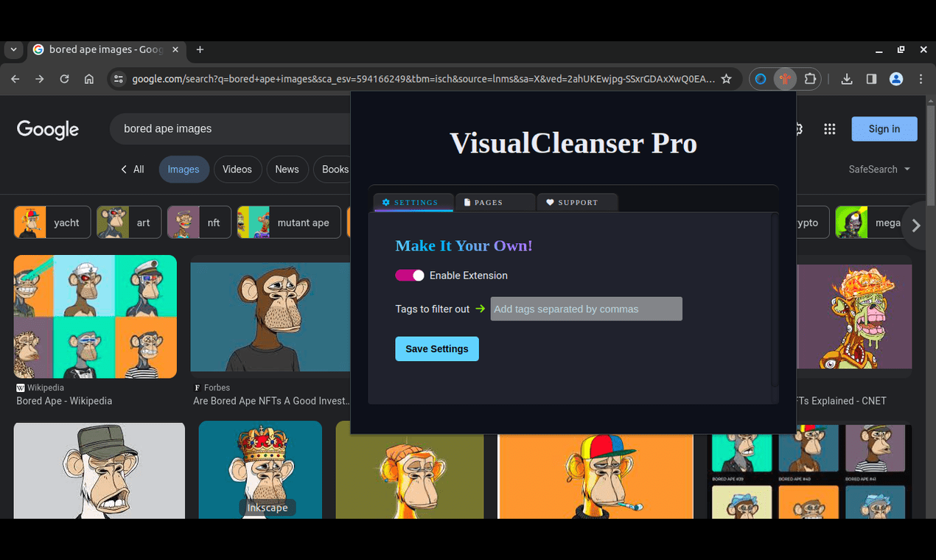
Task: Click the VisualCleanser Pro extension icon
Action: pos(785,79)
